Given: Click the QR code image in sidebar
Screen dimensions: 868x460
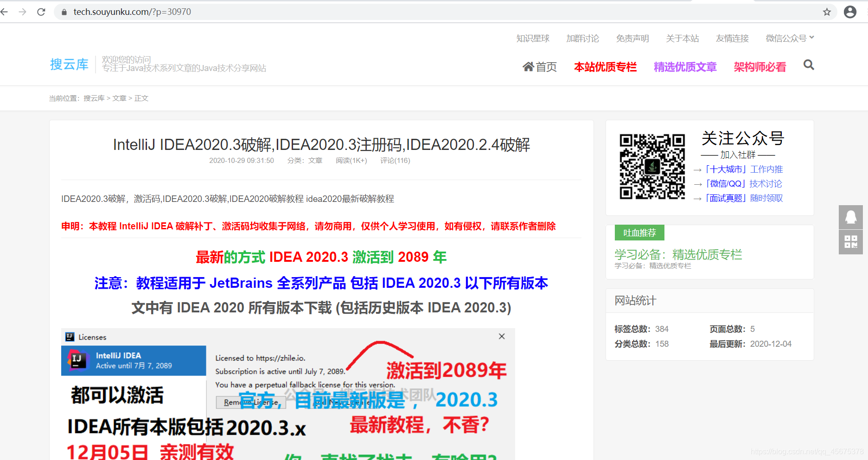Looking at the screenshot, I should pos(652,167).
